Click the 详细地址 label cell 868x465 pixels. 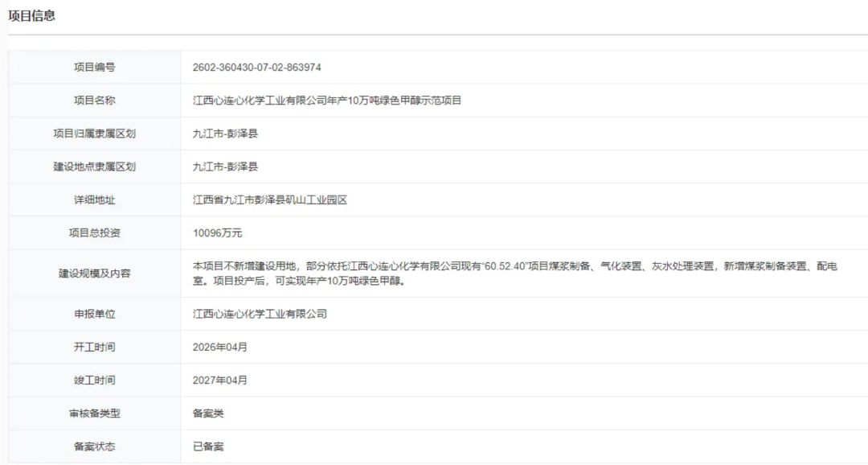point(94,200)
